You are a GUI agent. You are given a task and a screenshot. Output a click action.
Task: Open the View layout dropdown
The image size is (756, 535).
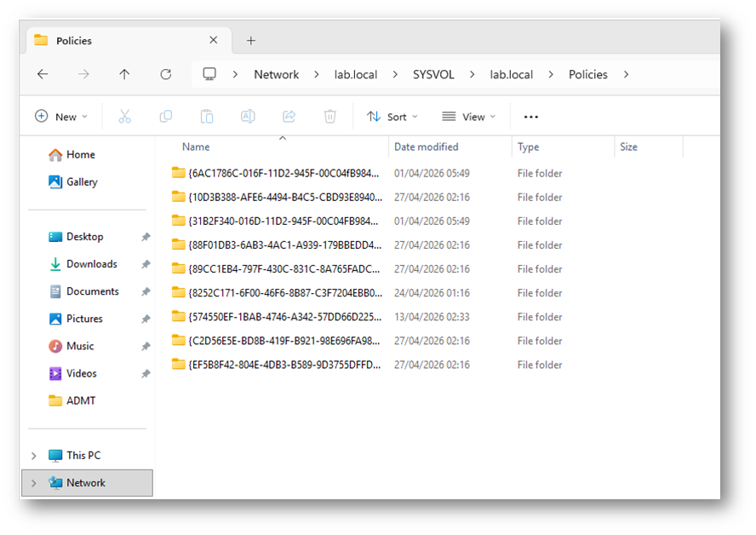467,117
